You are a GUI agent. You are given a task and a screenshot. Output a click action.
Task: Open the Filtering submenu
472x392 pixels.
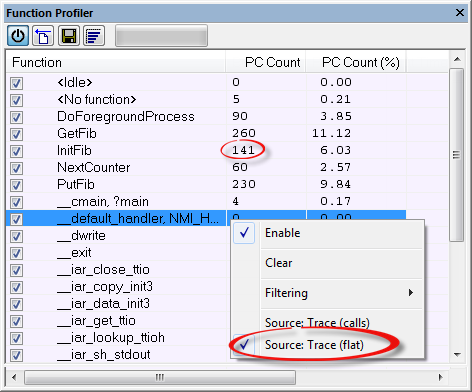(327, 293)
